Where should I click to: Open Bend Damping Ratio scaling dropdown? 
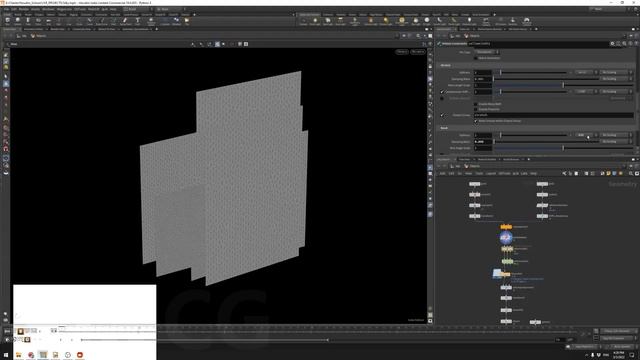point(616,142)
